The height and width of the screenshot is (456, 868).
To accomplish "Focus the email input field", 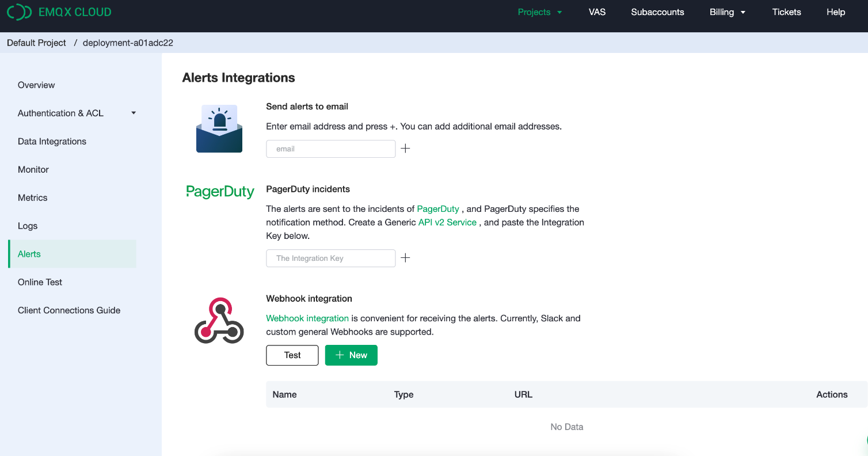I will click(331, 149).
